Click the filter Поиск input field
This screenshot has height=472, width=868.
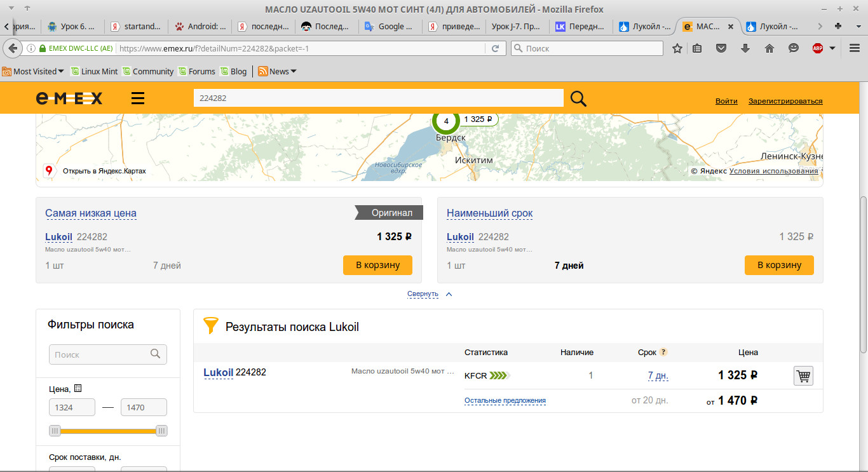(108, 354)
